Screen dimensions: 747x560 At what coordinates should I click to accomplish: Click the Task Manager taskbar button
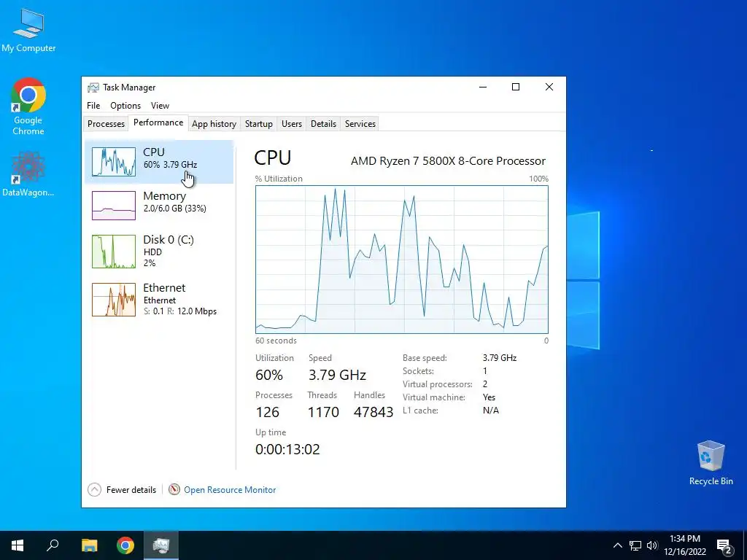tap(161, 545)
